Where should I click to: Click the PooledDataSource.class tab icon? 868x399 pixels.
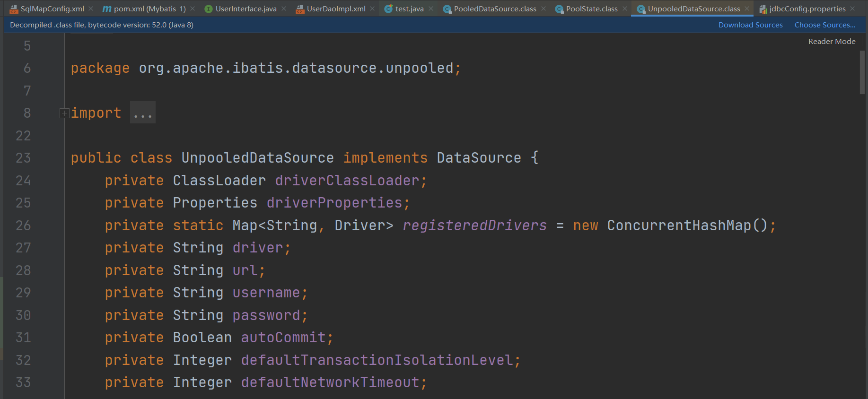tap(447, 9)
